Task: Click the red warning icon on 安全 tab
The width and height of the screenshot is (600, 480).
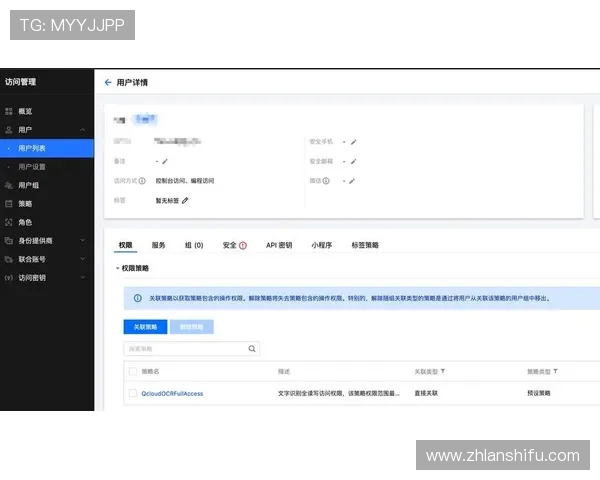Action: pyautogui.click(x=243, y=245)
